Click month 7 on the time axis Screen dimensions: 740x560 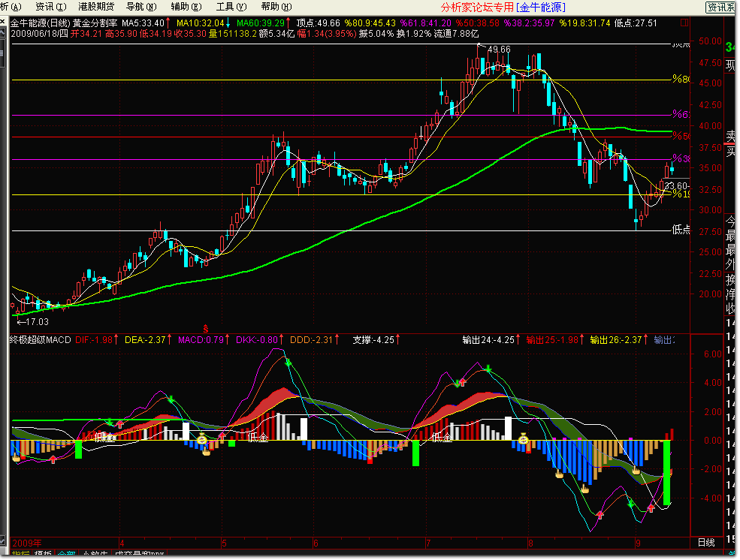pos(428,543)
